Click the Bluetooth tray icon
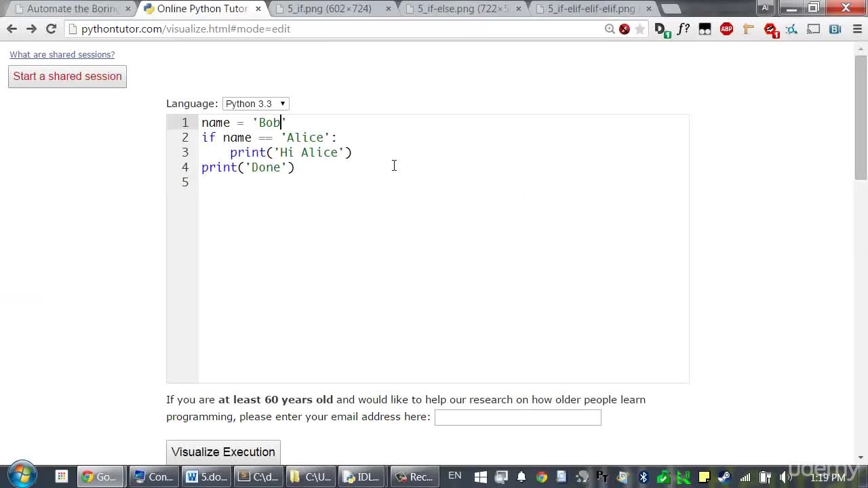The height and width of the screenshot is (488, 868). pyautogui.click(x=644, y=477)
